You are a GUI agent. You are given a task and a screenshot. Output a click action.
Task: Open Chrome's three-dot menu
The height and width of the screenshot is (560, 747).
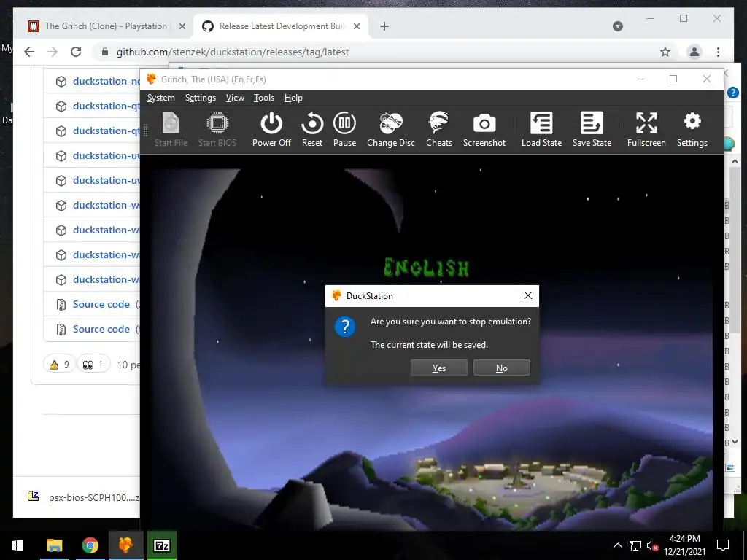coord(718,52)
